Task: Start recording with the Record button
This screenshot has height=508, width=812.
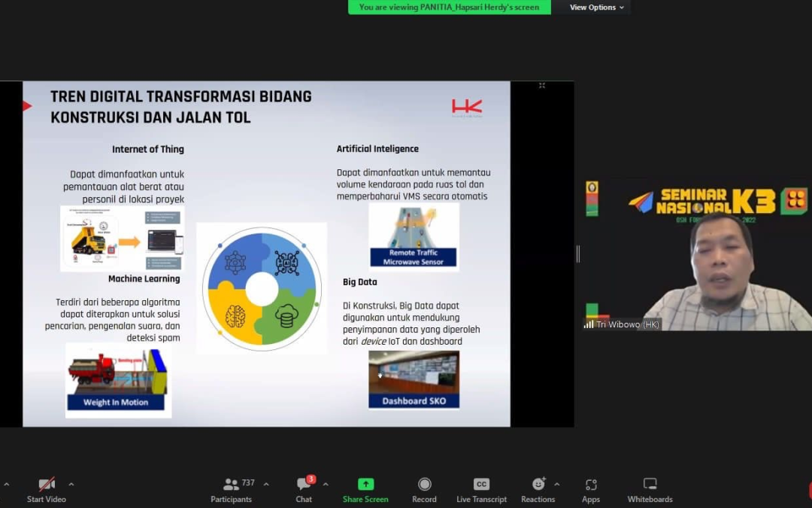Action: pyautogui.click(x=424, y=489)
